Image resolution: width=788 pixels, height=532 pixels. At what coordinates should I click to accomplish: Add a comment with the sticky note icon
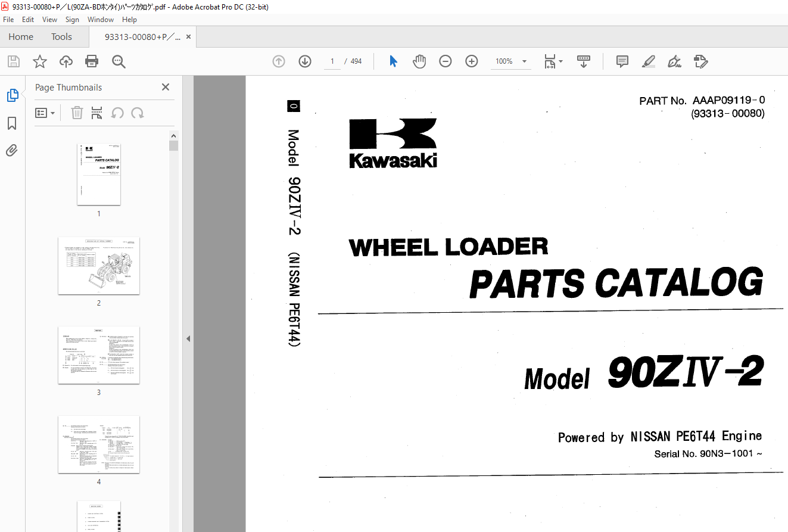coord(622,61)
